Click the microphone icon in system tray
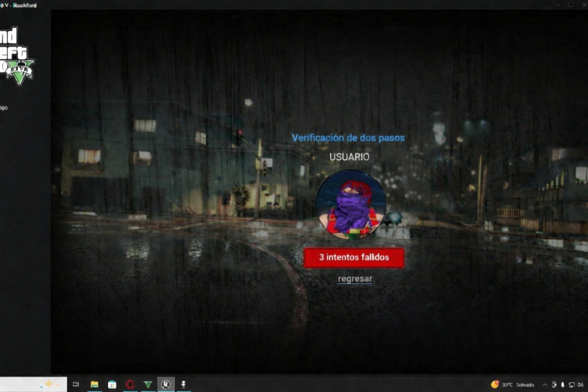 pos(563,385)
